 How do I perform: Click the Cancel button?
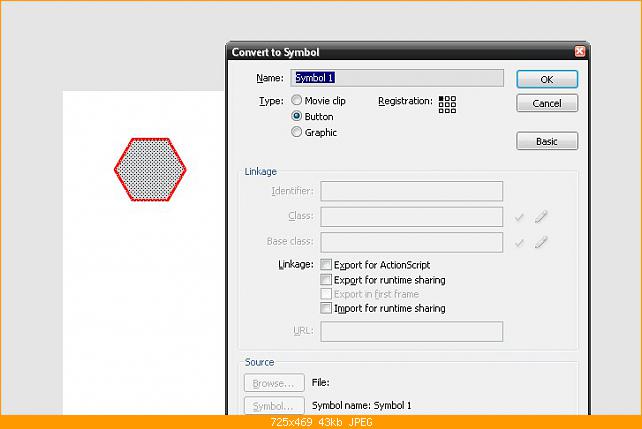547,103
